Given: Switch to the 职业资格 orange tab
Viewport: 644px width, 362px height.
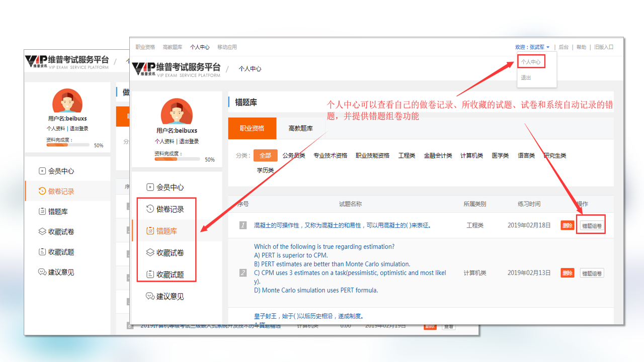Looking at the screenshot, I should pos(252,129).
